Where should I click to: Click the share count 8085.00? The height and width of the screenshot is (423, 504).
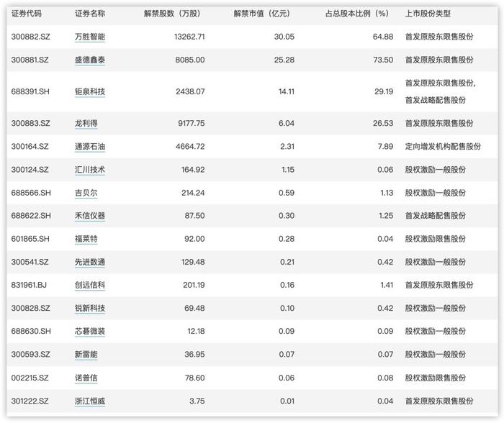[190, 60]
